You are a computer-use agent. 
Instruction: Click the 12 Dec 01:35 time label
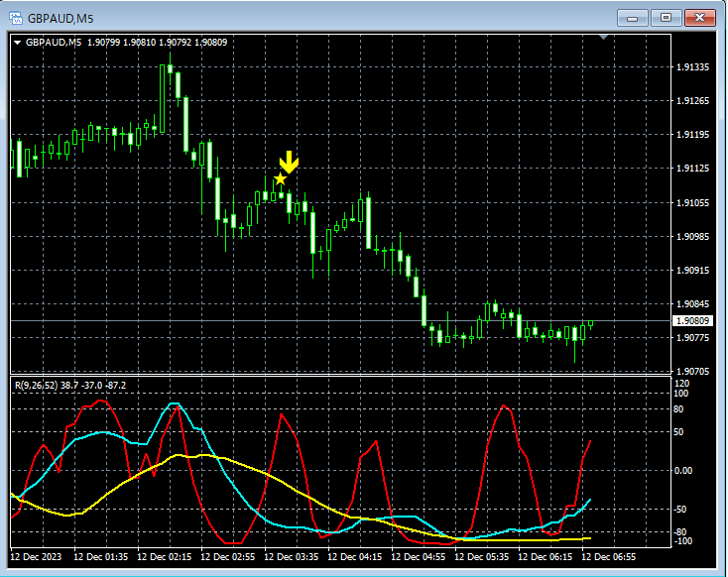pos(101,556)
